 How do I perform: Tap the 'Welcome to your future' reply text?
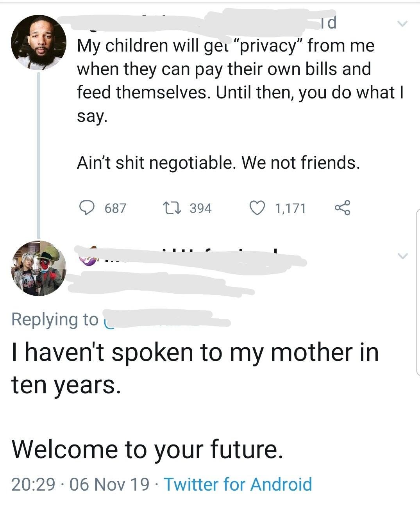tap(147, 449)
